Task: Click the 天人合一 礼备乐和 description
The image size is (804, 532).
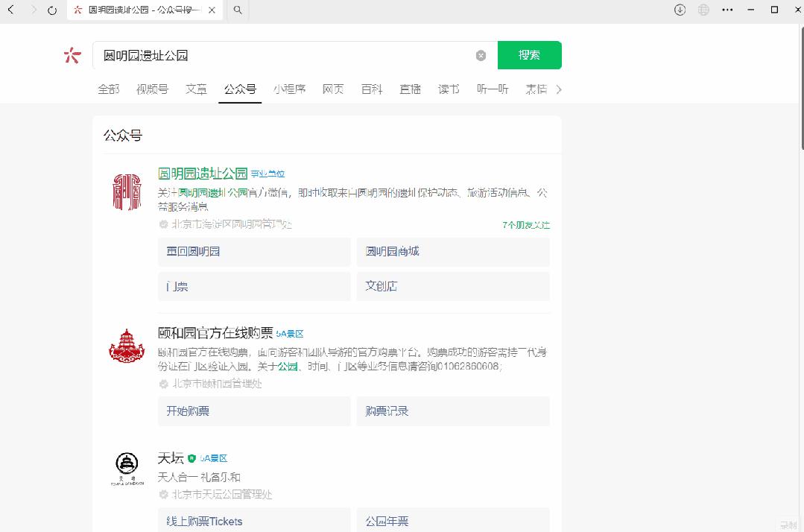Action: [x=199, y=477]
